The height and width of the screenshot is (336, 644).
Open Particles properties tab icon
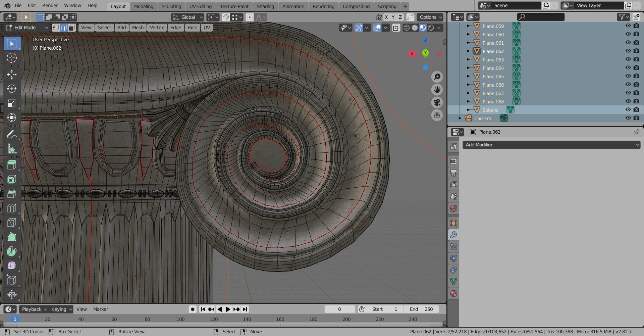point(453,247)
